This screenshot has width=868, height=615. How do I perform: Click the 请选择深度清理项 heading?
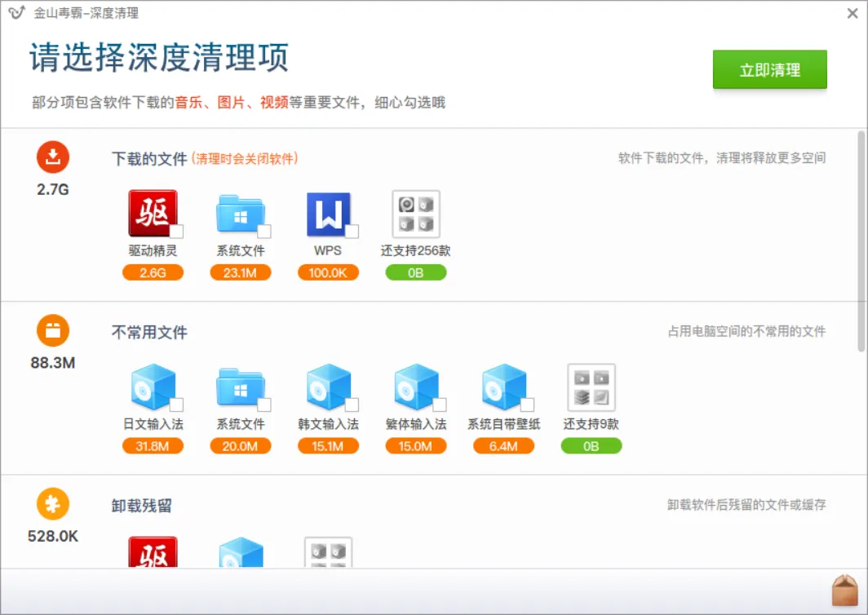(159, 57)
